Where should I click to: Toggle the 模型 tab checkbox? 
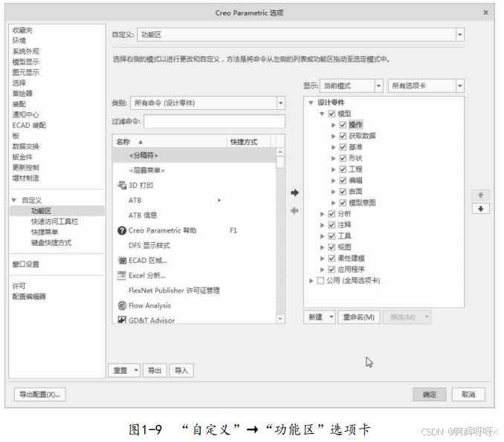point(332,114)
